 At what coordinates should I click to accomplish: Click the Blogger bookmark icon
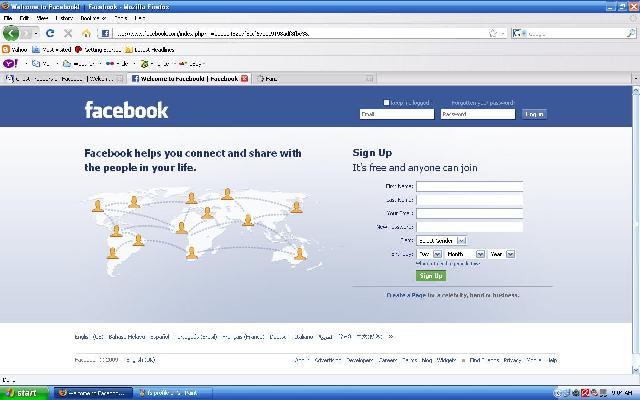click(x=6, y=50)
